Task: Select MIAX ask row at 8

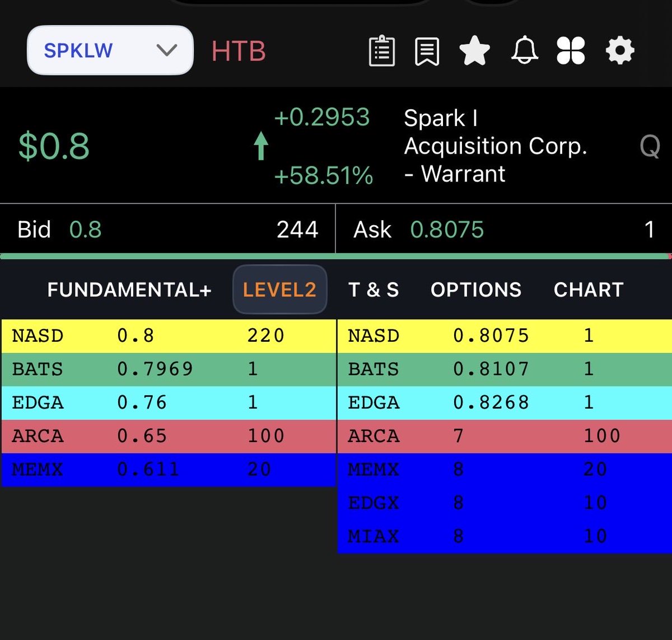Action: 505,536
